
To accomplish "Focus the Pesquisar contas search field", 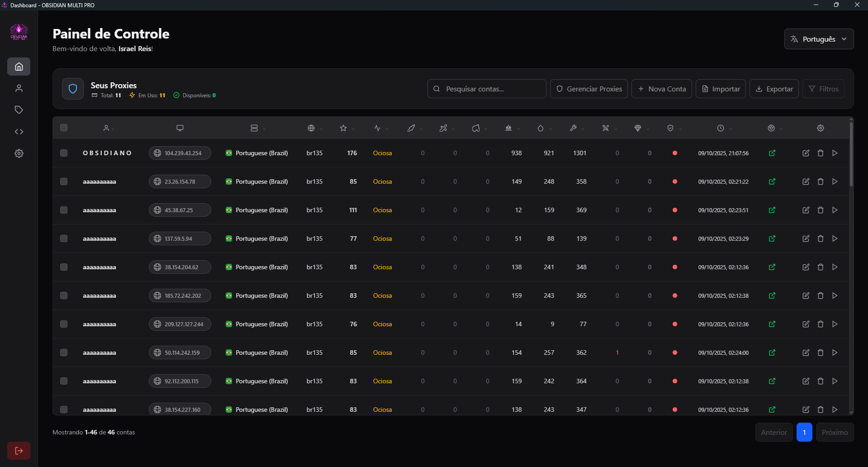I will pyautogui.click(x=487, y=89).
